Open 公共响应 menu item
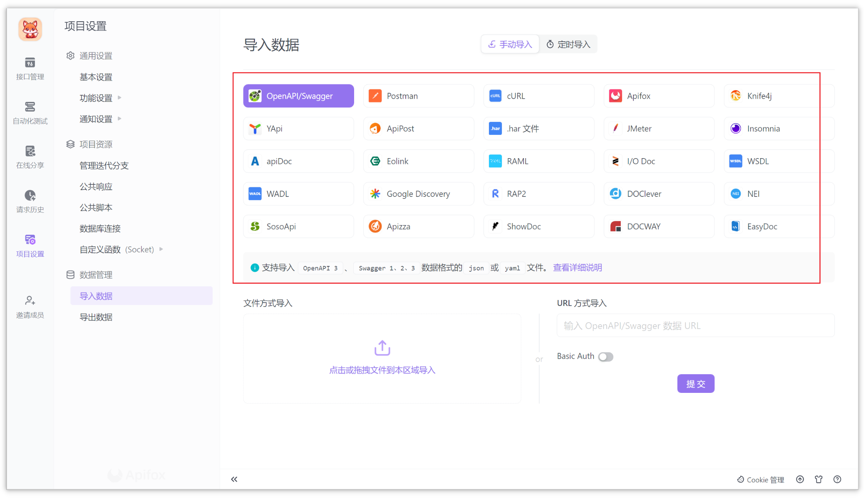The height and width of the screenshot is (499, 868). pyautogui.click(x=96, y=186)
